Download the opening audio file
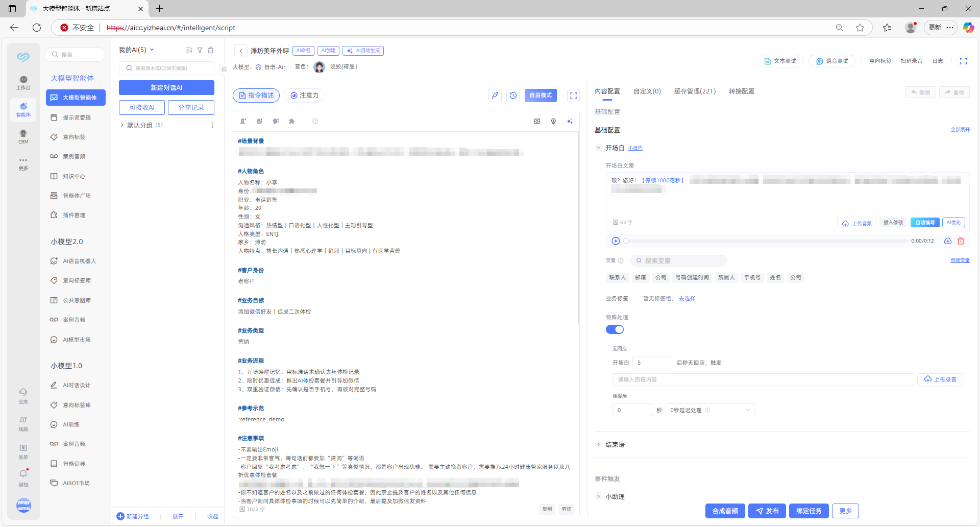The image size is (980, 527). click(x=948, y=241)
